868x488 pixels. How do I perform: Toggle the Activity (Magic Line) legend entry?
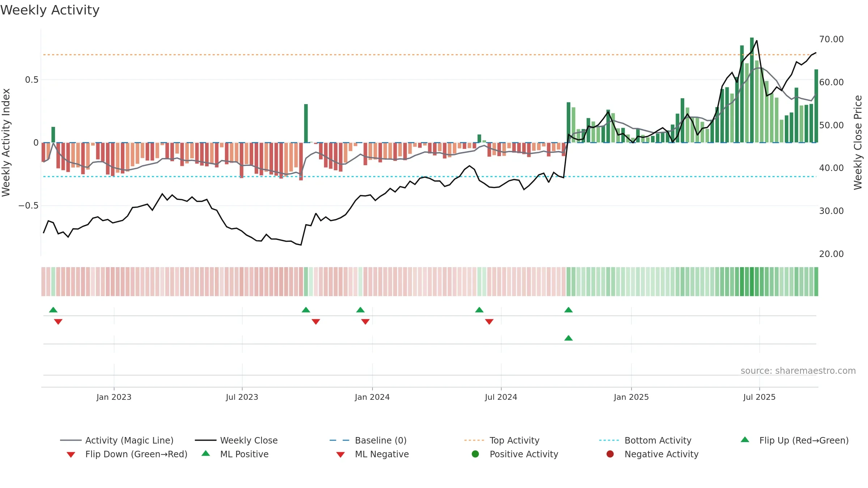tap(117, 440)
